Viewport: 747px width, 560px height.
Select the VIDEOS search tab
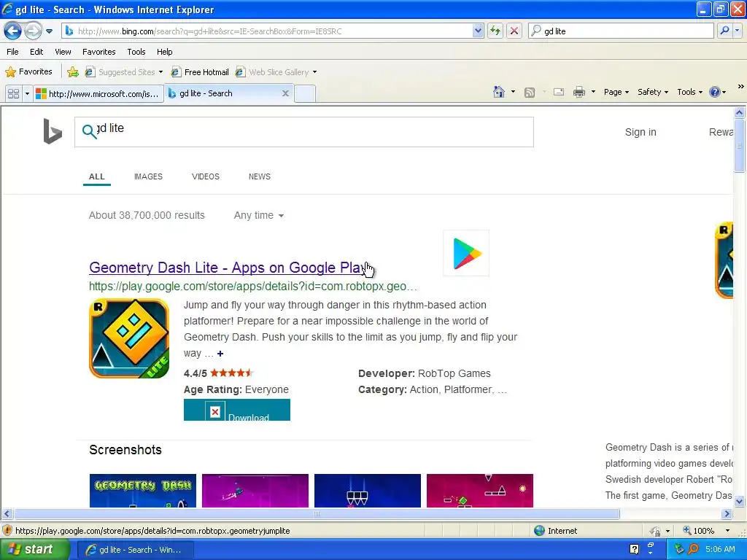click(205, 176)
